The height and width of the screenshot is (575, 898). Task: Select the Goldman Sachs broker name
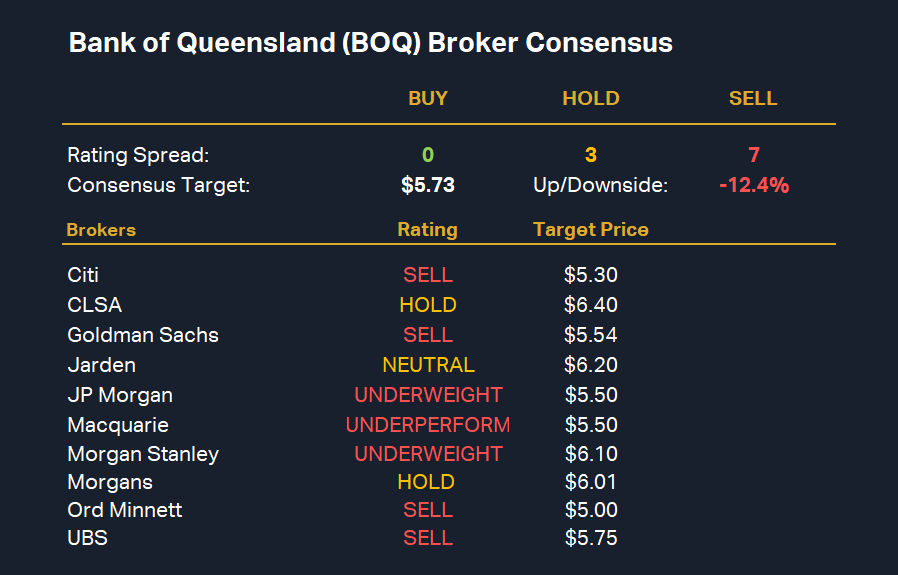click(x=143, y=335)
